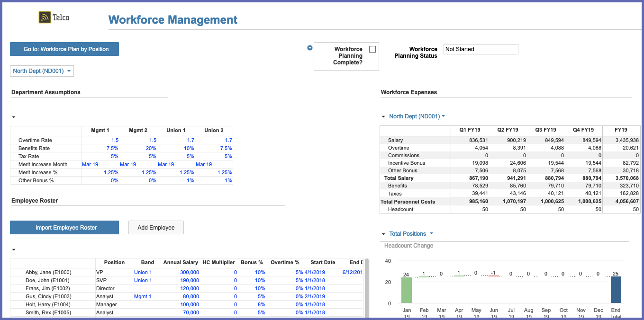Click the collapse arrow above the Employee Roster table
This screenshot has width=644, height=320.
pyautogui.click(x=14, y=249)
